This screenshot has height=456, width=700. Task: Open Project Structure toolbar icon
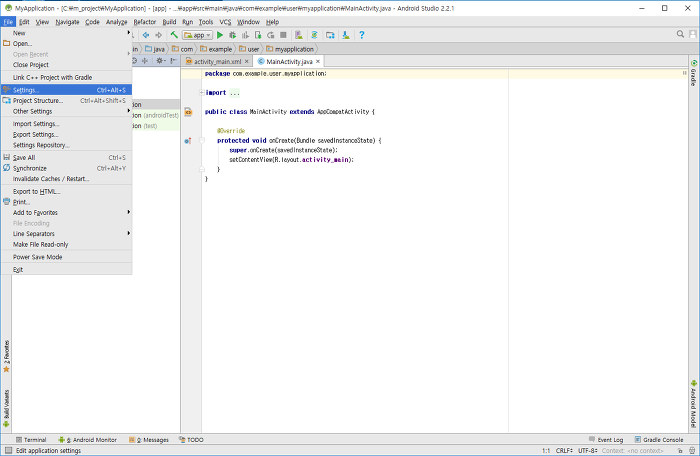coord(330,35)
